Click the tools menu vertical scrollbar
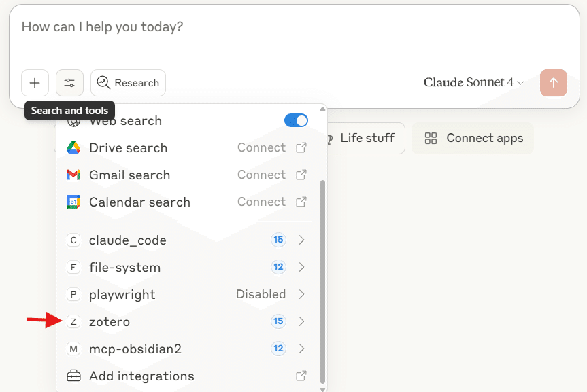This screenshot has height=392, width=587. (x=322, y=282)
